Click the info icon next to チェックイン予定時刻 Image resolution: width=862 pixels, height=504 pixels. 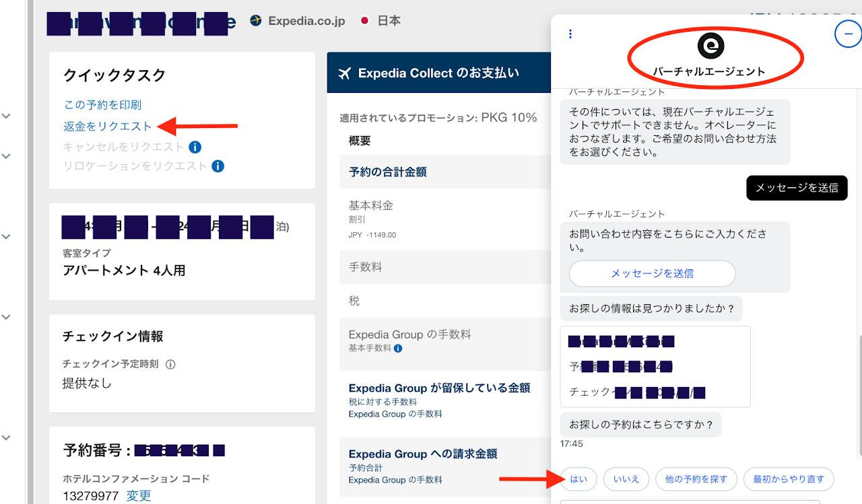click(x=170, y=364)
